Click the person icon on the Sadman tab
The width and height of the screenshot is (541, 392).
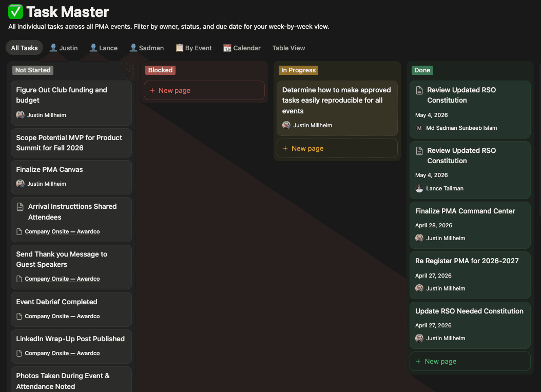click(x=133, y=48)
